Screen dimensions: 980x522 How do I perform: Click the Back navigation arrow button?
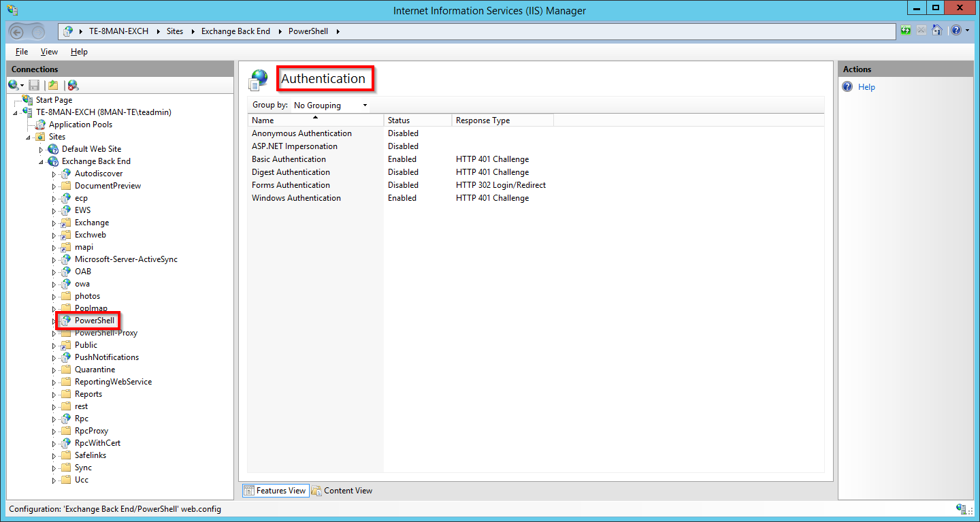[18, 32]
